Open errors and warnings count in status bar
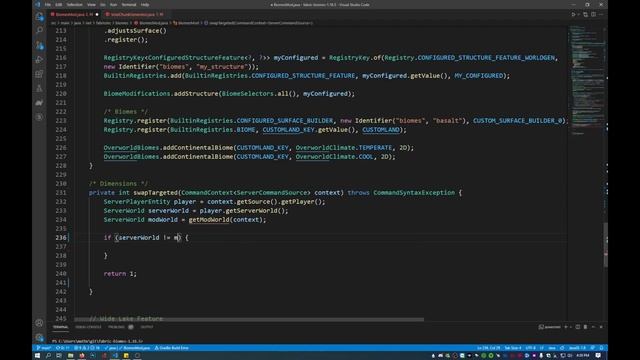 [87, 348]
